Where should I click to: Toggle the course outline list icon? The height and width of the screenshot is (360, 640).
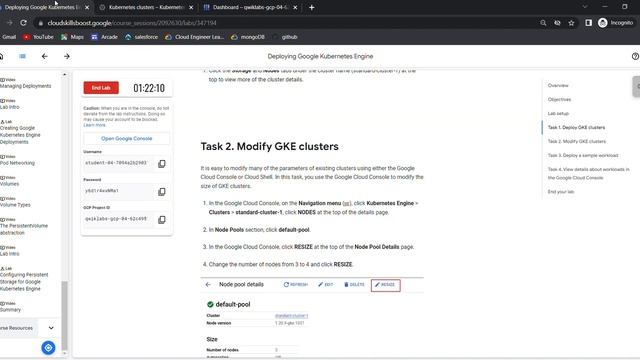pos(22,56)
